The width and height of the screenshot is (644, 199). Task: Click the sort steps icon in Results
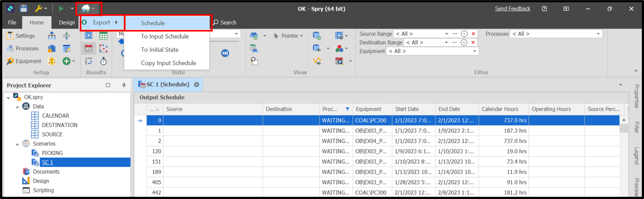pyautogui.click(x=89, y=61)
